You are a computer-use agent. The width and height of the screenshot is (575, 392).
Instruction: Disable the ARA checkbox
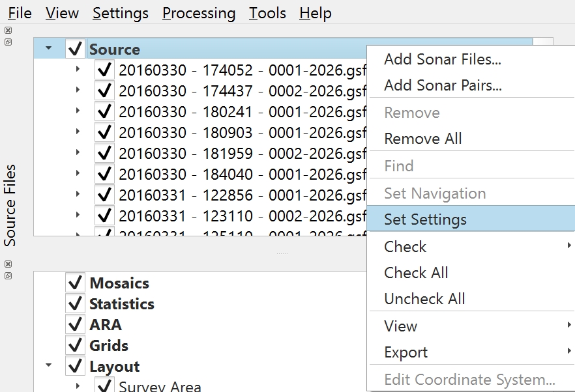coord(76,325)
